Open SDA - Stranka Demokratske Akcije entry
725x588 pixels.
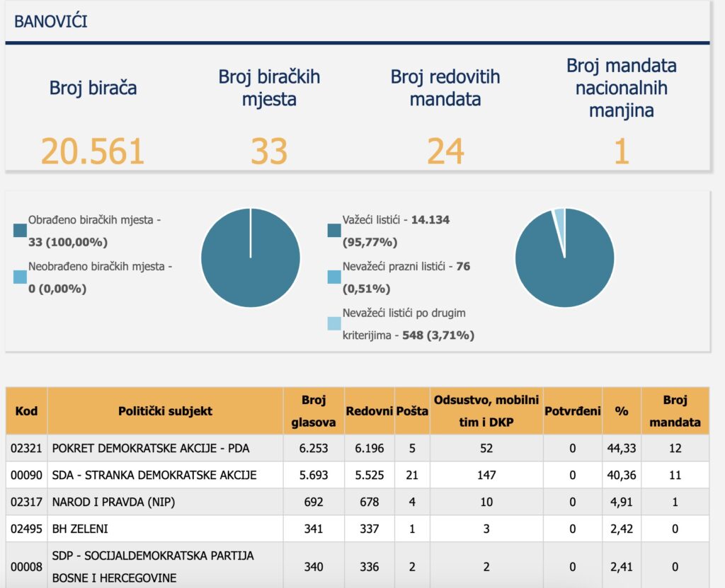[x=154, y=475]
